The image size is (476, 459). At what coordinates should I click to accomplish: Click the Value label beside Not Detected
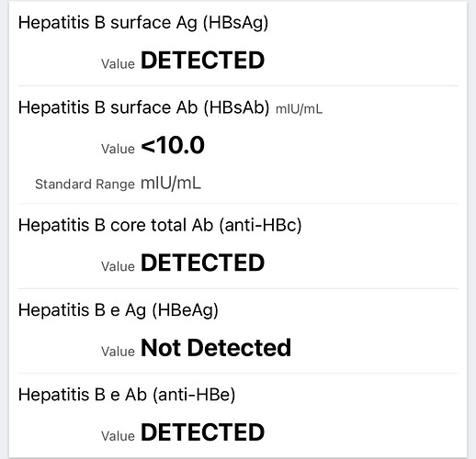click(x=118, y=352)
